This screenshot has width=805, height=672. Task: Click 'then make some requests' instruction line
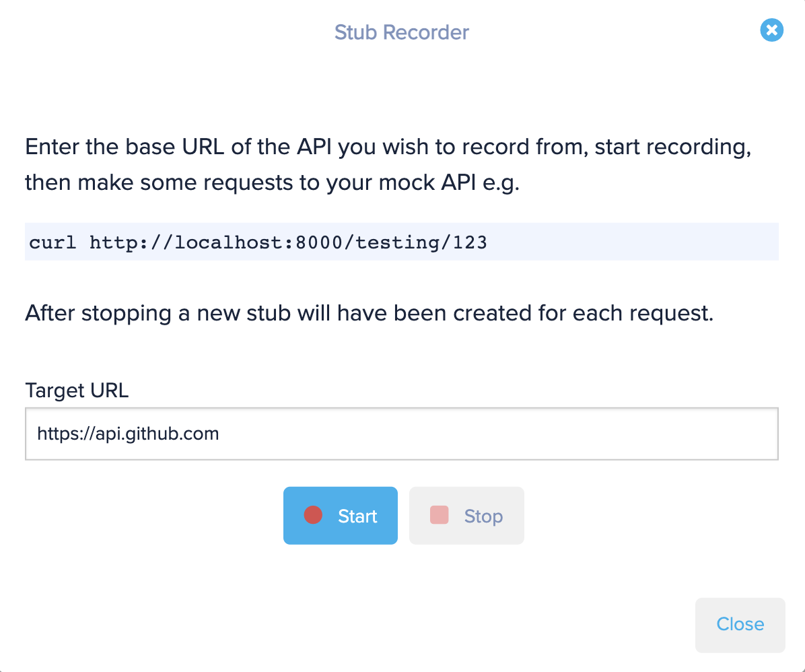272,183
